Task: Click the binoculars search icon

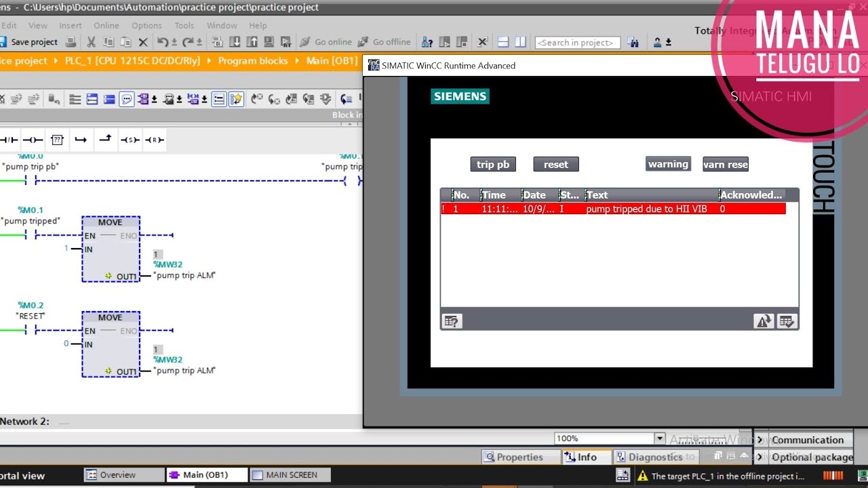Action: tap(633, 42)
